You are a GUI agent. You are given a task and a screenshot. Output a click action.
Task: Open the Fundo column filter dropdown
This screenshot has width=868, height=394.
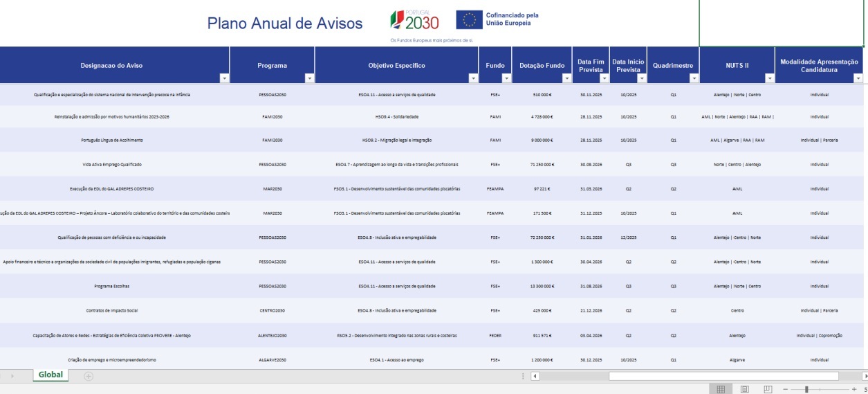[507, 78]
